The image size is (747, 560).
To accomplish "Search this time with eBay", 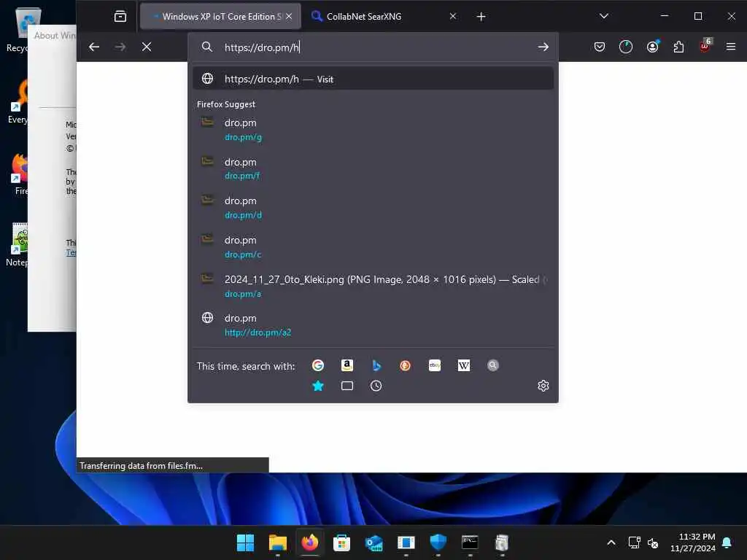I will click(435, 365).
